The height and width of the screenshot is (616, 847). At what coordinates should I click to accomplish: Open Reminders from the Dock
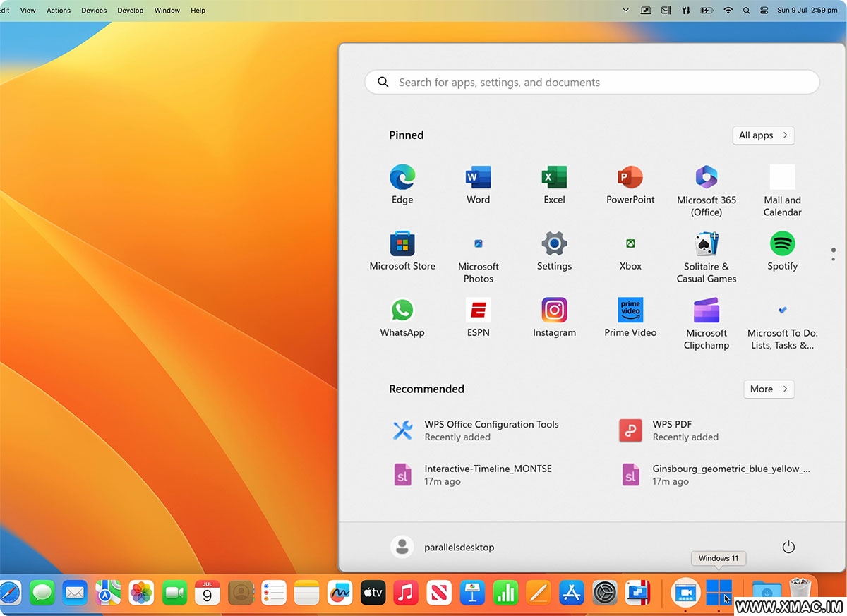click(x=274, y=593)
